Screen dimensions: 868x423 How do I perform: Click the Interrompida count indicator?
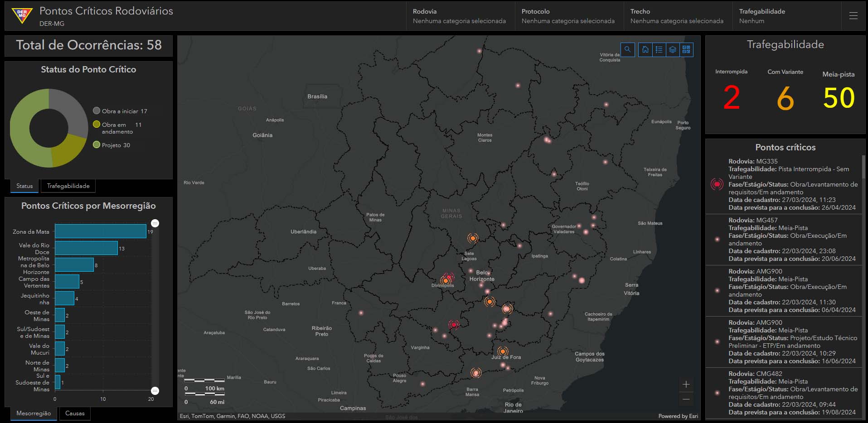(731, 97)
